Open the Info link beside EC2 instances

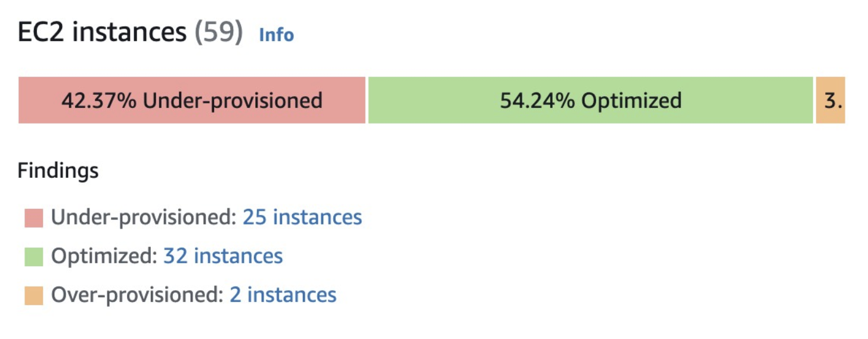(x=276, y=35)
